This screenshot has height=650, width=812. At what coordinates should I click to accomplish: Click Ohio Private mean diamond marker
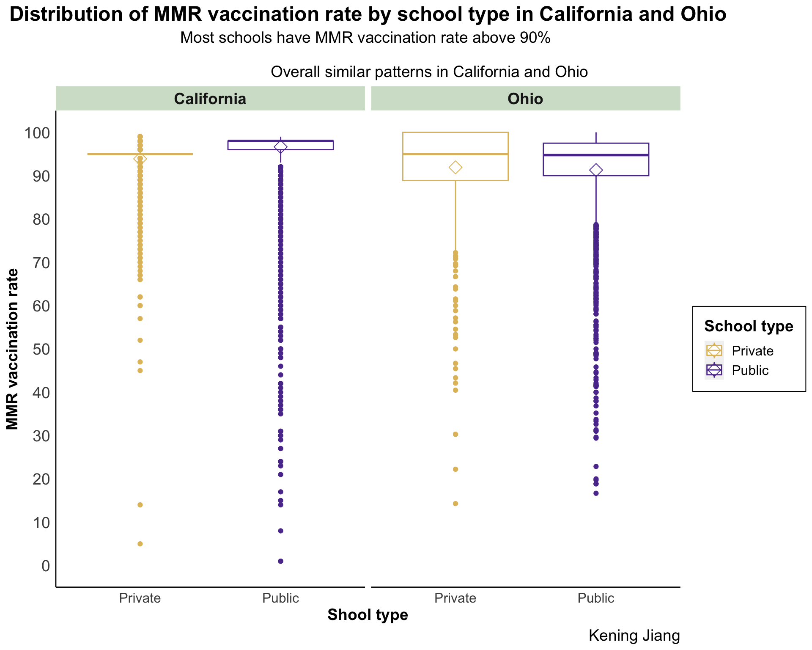455,168
